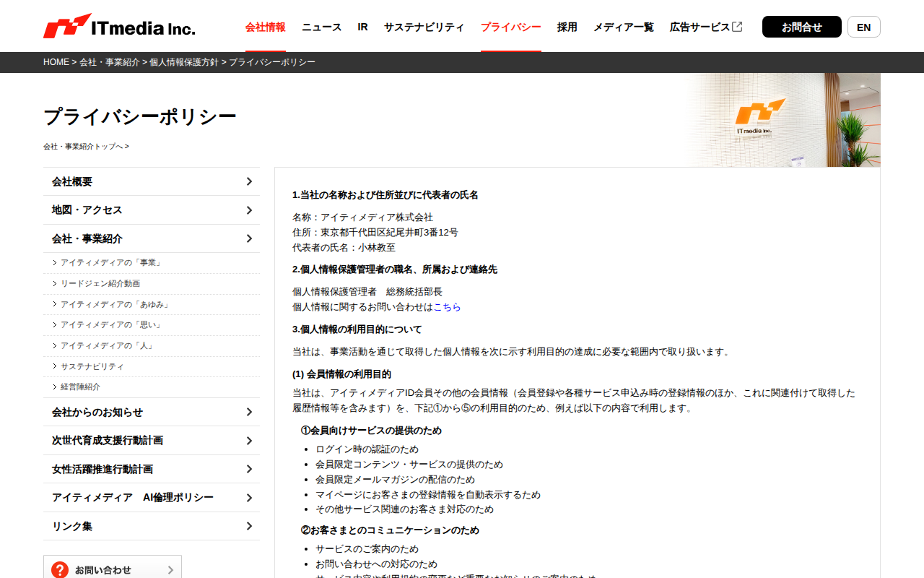Click the red question mark icon
Image resolution: width=924 pixels, height=578 pixels.
point(60,570)
